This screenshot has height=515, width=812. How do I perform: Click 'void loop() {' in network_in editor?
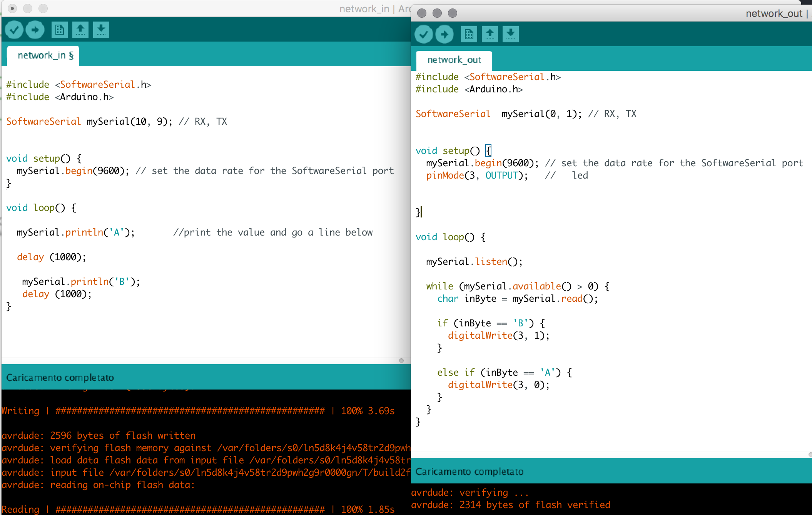pyautogui.click(x=41, y=208)
